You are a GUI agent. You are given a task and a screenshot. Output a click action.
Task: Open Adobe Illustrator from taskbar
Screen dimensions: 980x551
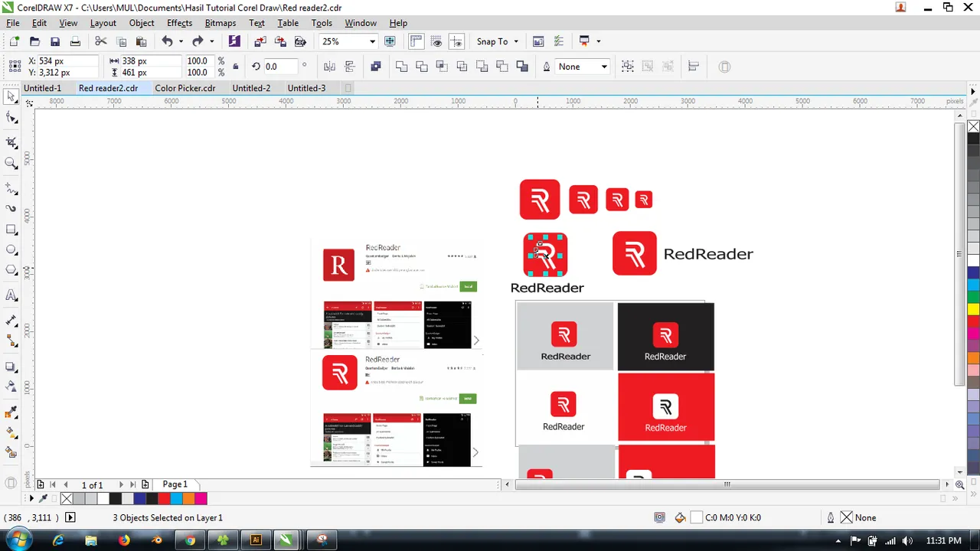pos(256,540)
